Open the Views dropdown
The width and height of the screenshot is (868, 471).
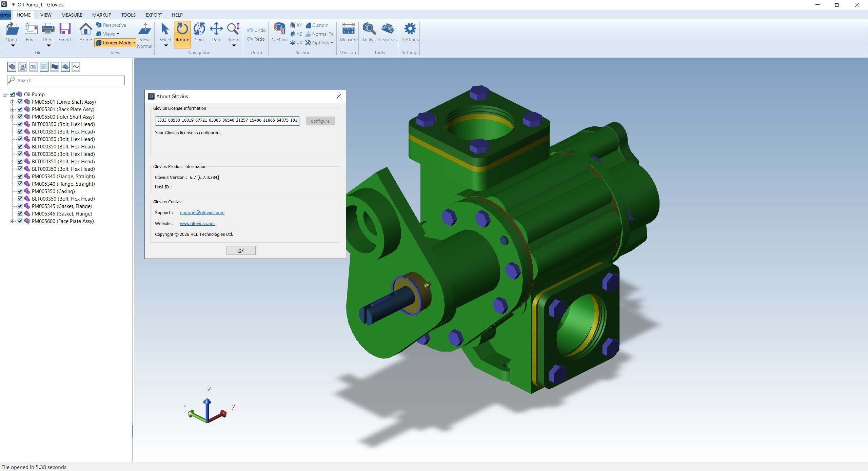(x=108, y=34)
